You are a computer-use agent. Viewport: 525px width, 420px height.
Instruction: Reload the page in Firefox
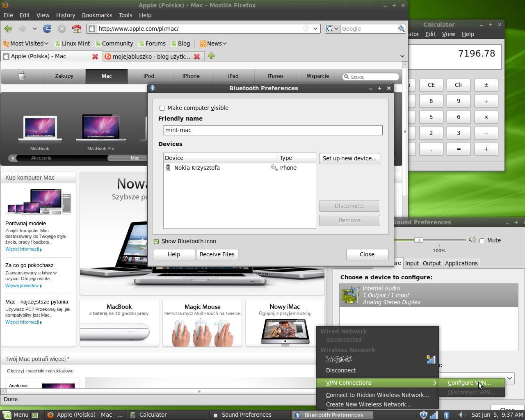point(47,29)
